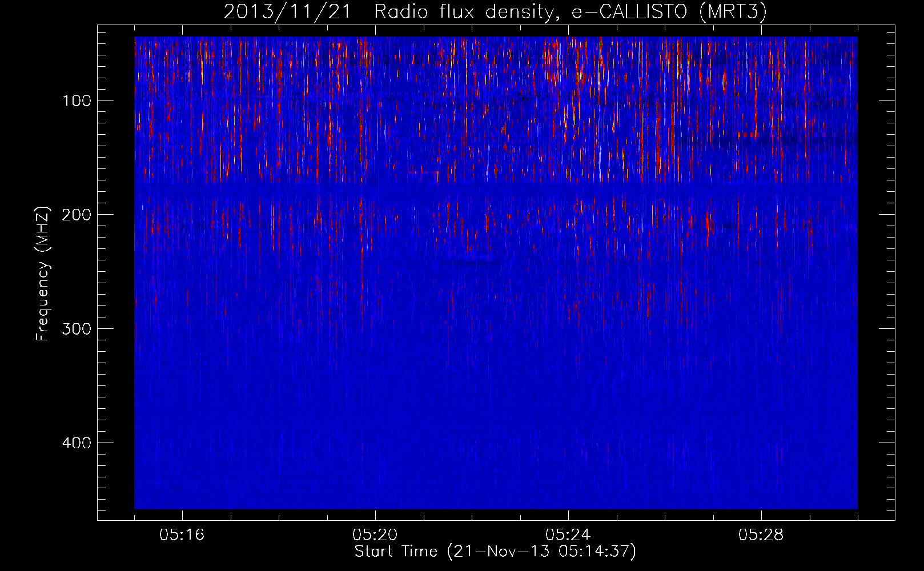Click the 100 frequency tick label
This screenshot has height=571, width=924.
click(x=77, y=101)
